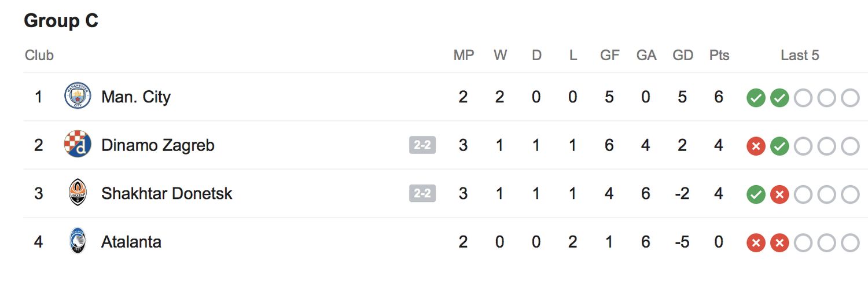Click the 2-2 badge beside Shakhtar Donetsk
Screen dimensions: 868x287
pyautogui.click(x=422, y=193)
